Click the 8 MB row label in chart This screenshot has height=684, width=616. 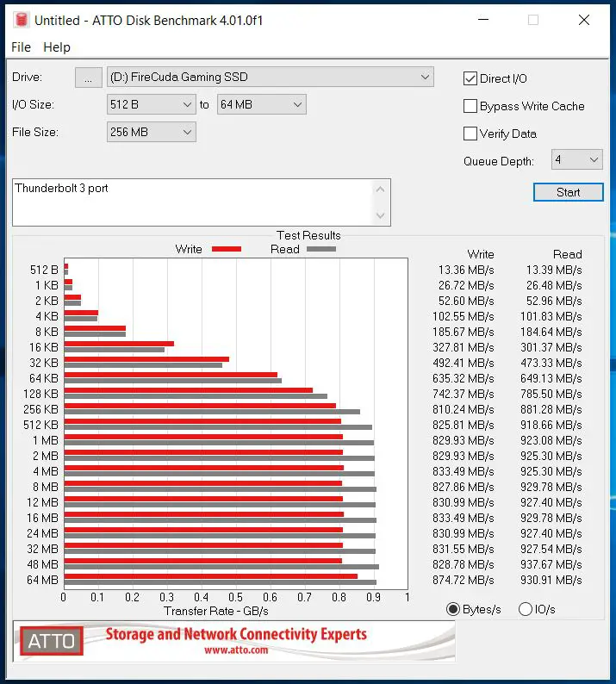click(46, 487)
